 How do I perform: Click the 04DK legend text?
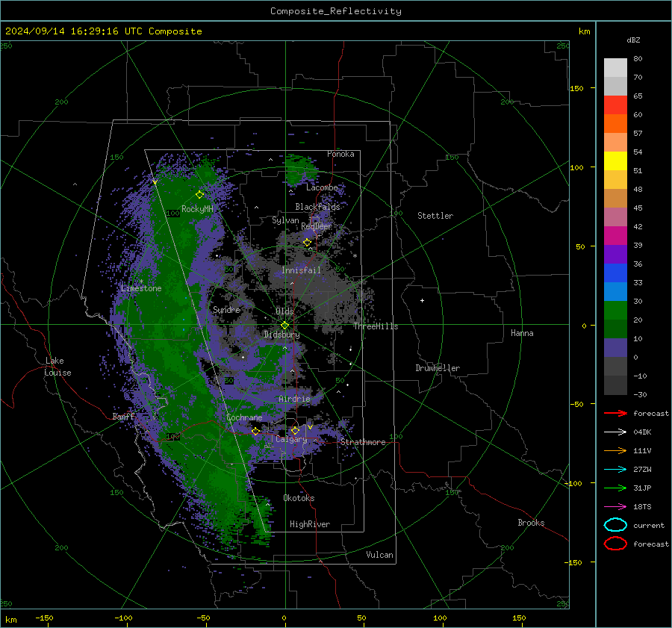[642, 432]
